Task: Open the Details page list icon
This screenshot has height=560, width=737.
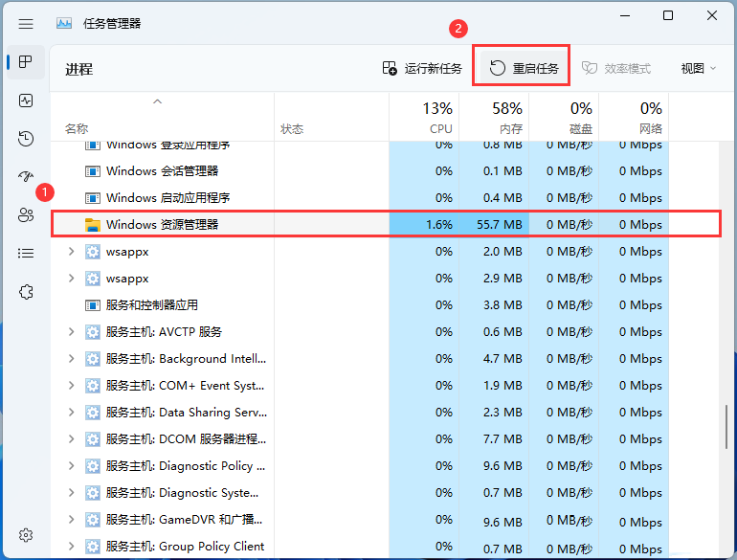Action: [26, 254]
